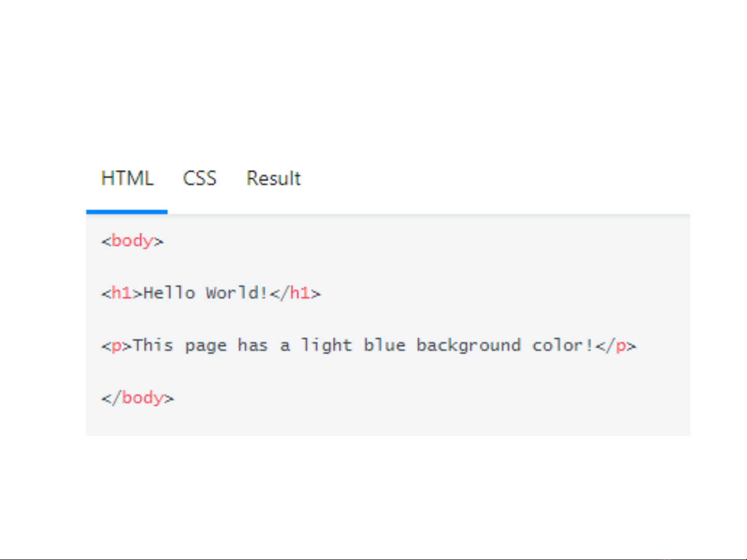The image size is (747, 560).
Task: Click the word "Hello" in the heading
Action: point(169,293)
